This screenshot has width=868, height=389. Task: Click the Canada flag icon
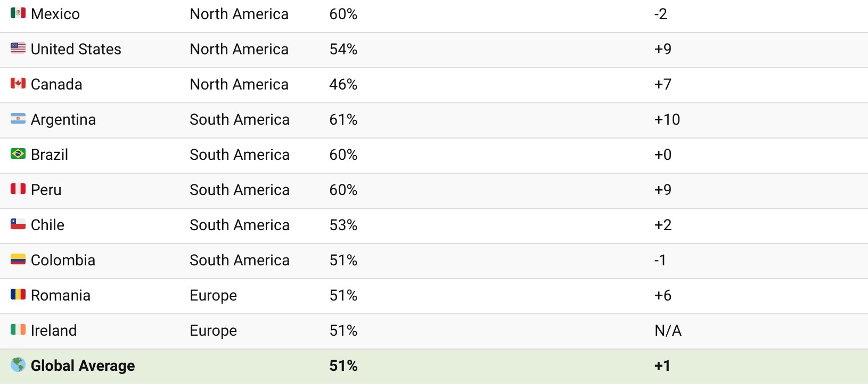pos(18,83)
